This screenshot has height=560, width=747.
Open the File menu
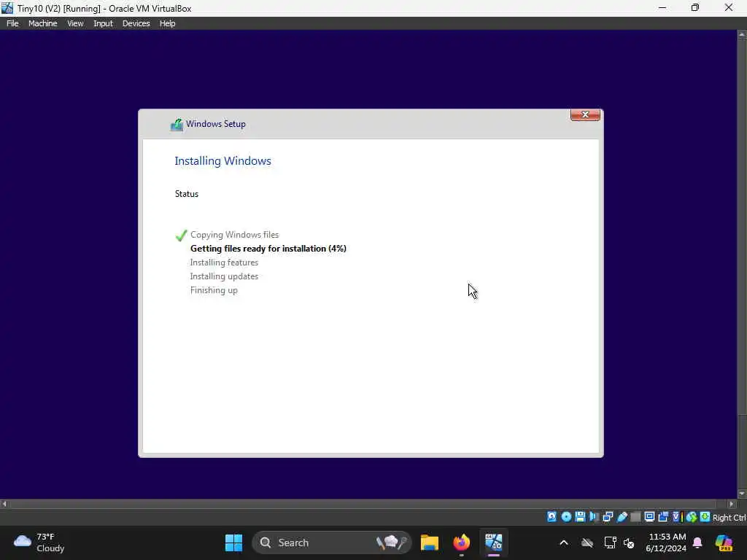click(x=12, y=23)
